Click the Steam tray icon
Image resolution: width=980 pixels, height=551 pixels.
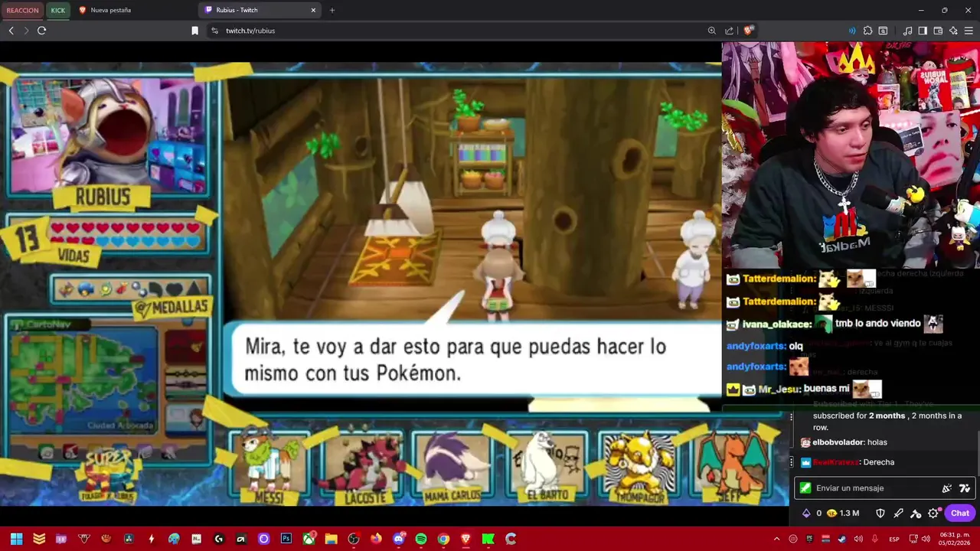(x=842, y=540)
